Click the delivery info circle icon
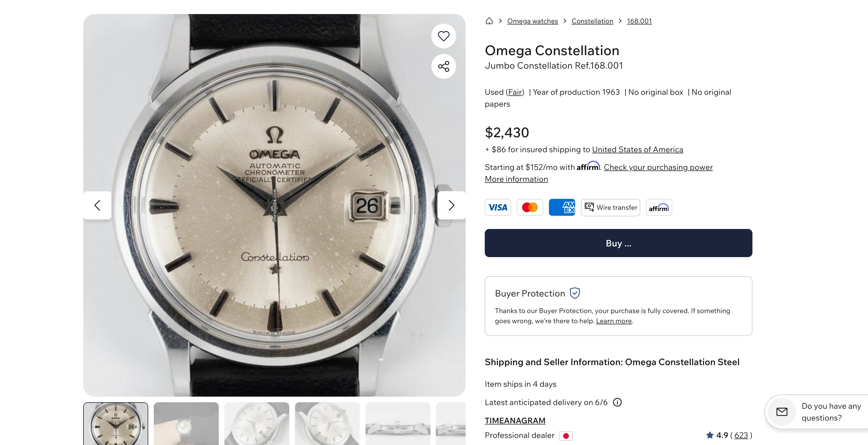868x445 pixels. (x=617, y=402)
